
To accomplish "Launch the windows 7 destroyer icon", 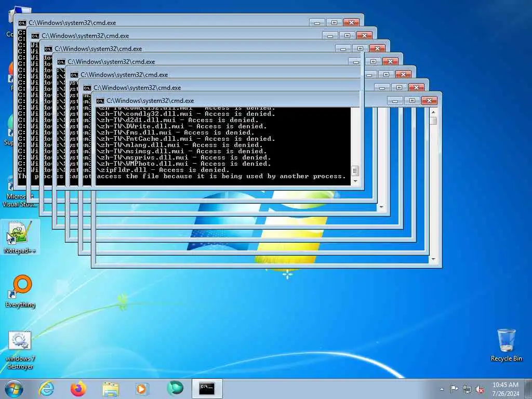I will pos(20,350).
